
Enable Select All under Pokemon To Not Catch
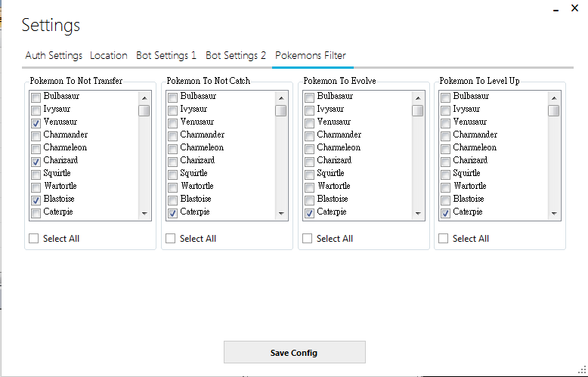[x=171, y=239]
